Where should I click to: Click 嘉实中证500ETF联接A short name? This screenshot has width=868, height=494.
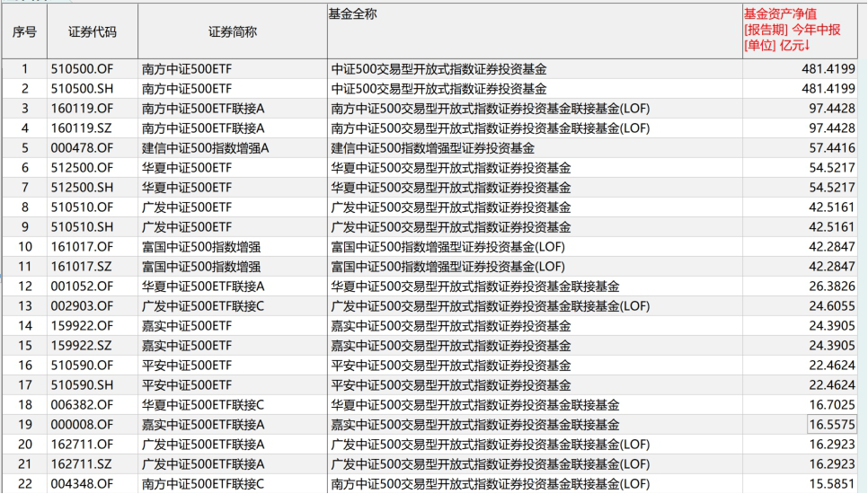click(x=203, y=425)
